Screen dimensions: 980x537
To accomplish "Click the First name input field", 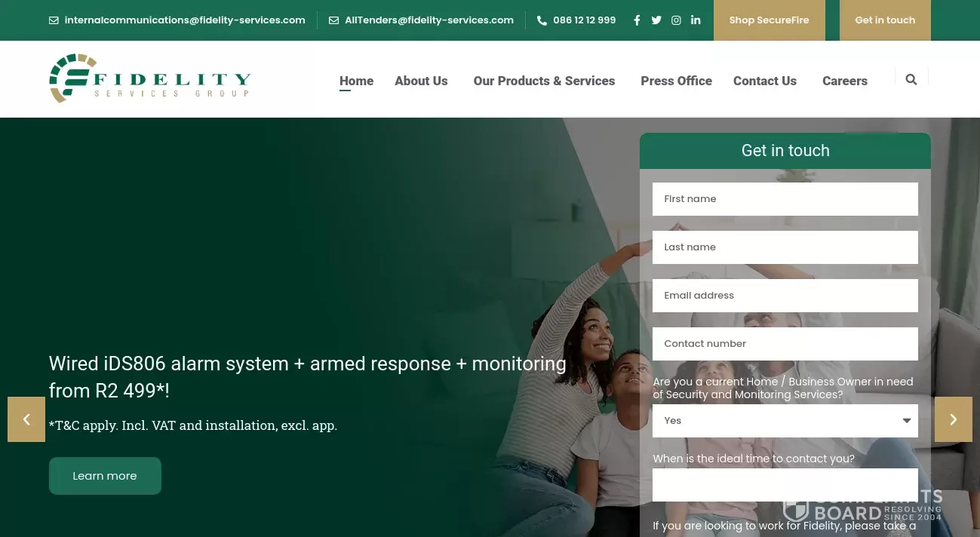I will click(785, 198).
